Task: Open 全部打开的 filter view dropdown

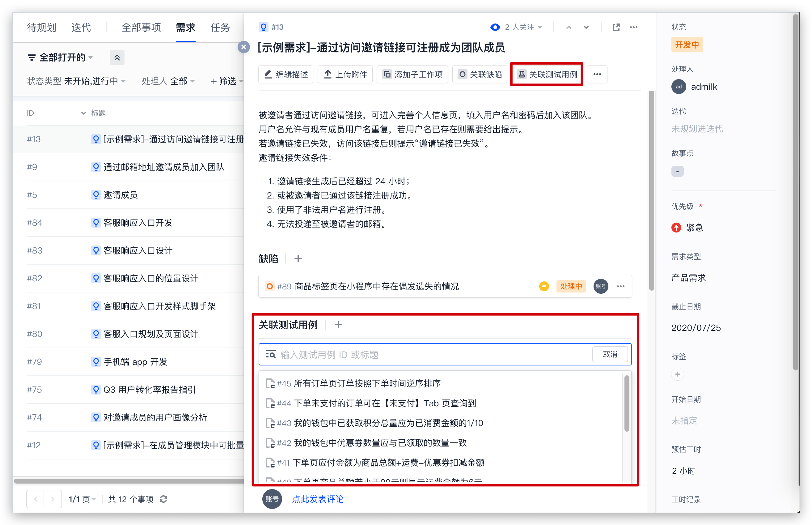Action: click(60, 57)
